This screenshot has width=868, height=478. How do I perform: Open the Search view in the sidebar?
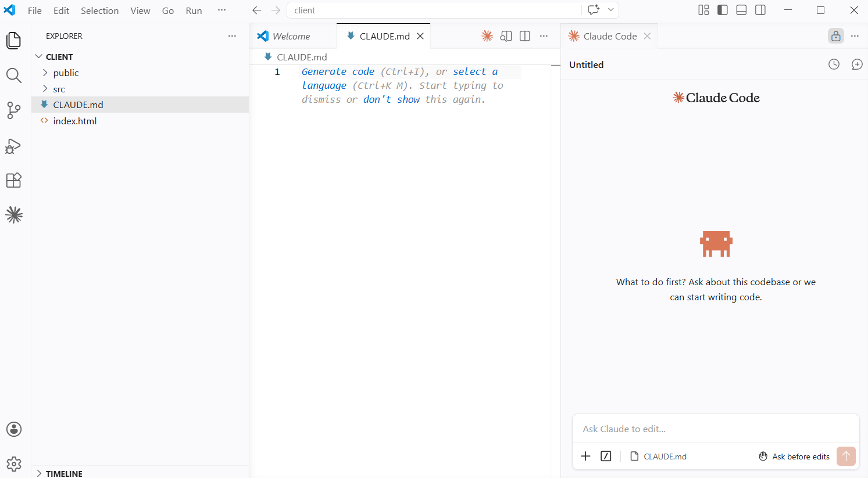click(x=14, y=76)
